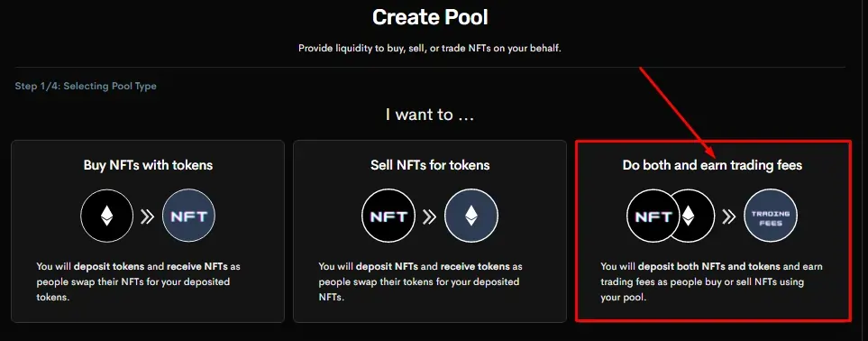This screenshot has height=341, width=868.
Task: Click the Step 1/4 Selecting Pool Type label
Action: (86, 87)
